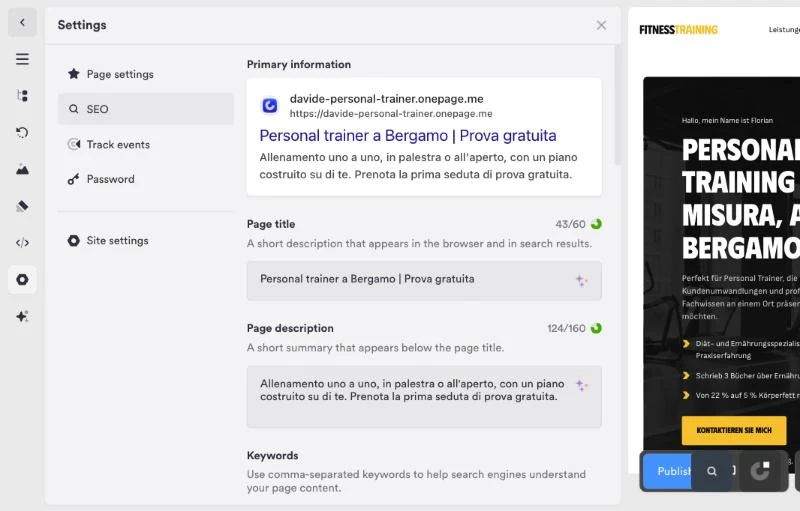Click the FITNESSTRAINING logo in preview
The width and height of the screenshot is (800, 511).
point(679,30)
